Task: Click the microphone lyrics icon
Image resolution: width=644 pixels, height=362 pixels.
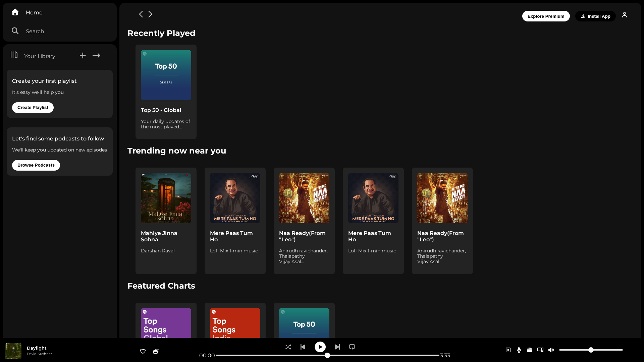Action: tap(519, 350)
